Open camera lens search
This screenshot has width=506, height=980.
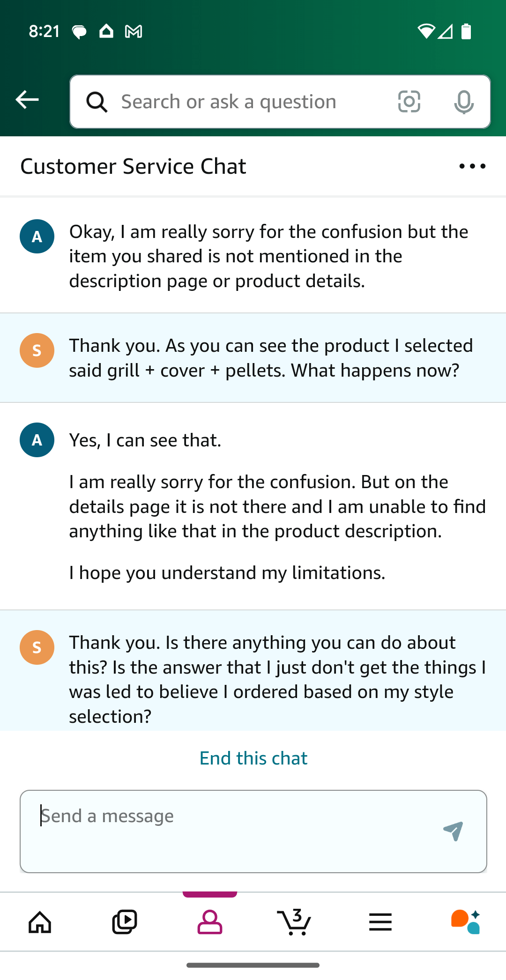pyautogui.click(x=409, y=102)
